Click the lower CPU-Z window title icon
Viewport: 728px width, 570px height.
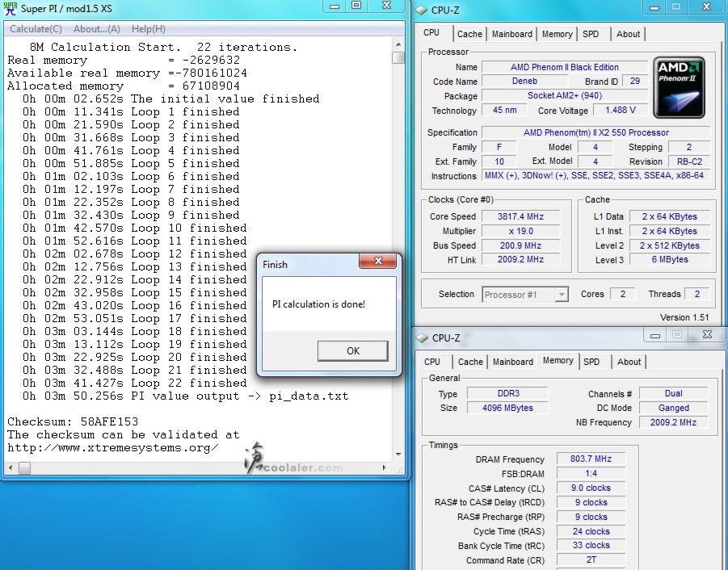pyautogui.click(x=422, y=337)
